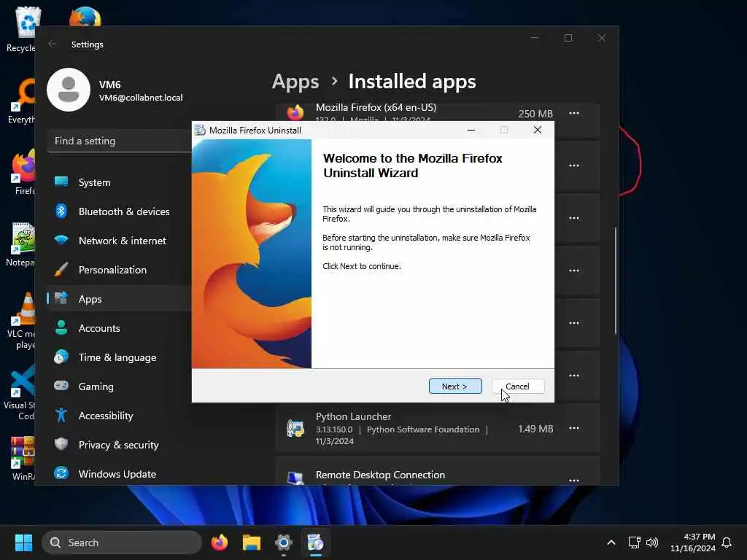Click the Accounts person icon

click(61, 327)
